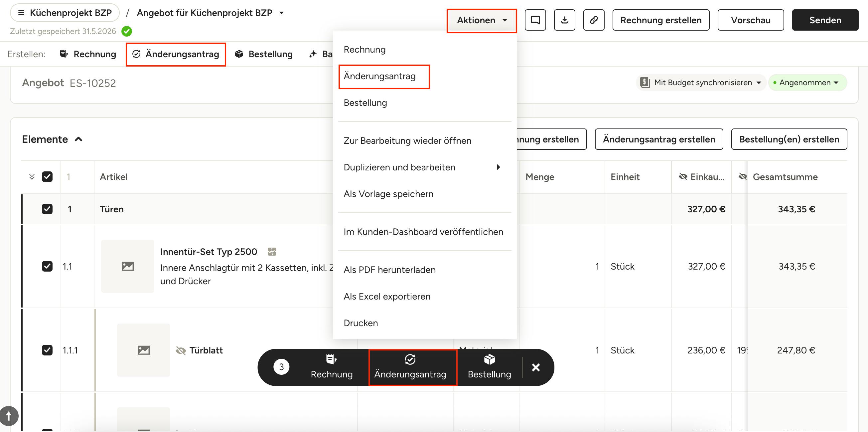
Task: Copy link with the chain icon
Action: [594, 20]
